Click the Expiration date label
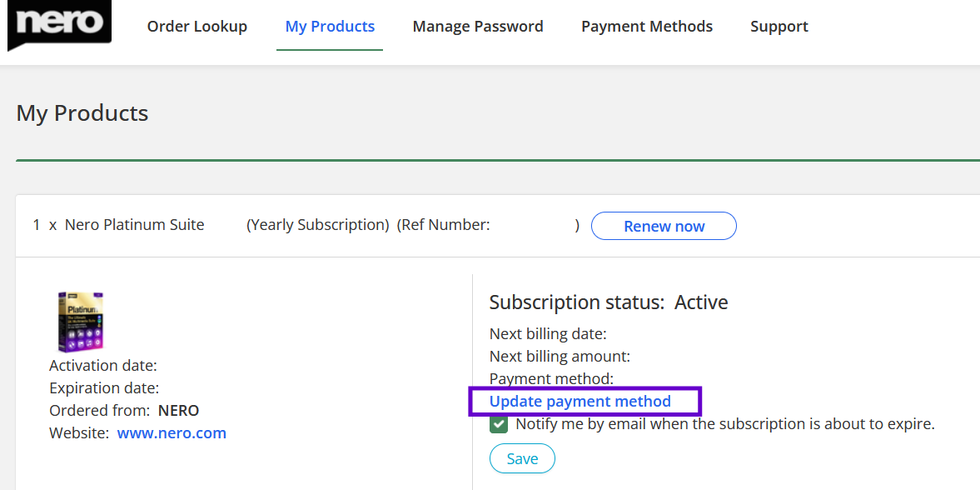This screenshot has width=980, height=490. [104, 388]
